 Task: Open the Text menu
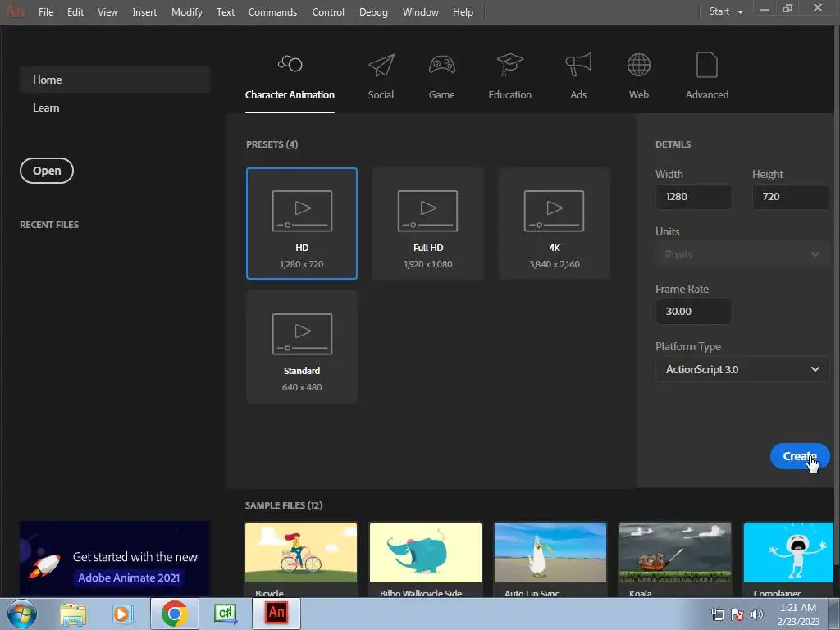(x=226, y=11)
